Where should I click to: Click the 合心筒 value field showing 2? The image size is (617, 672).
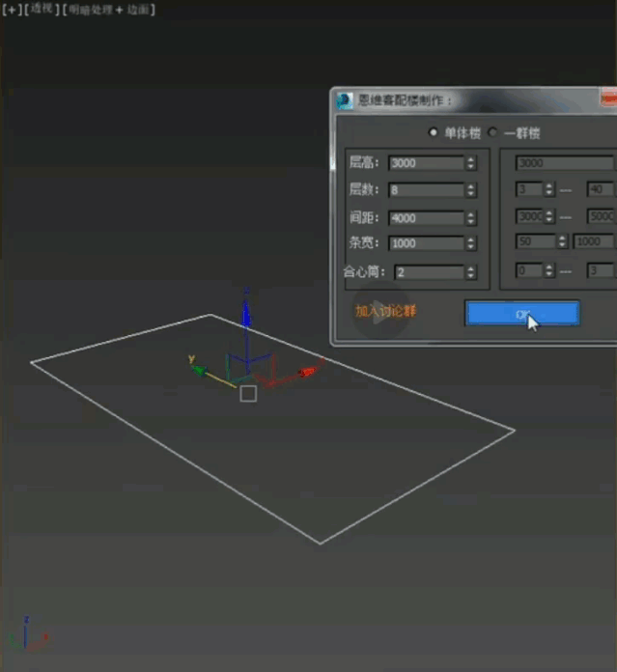[430, 272]
